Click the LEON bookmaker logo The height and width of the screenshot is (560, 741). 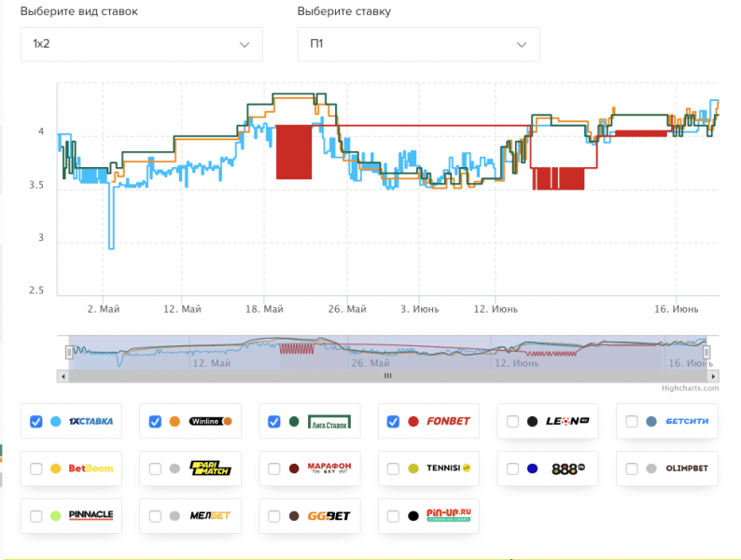click(567, 422)
